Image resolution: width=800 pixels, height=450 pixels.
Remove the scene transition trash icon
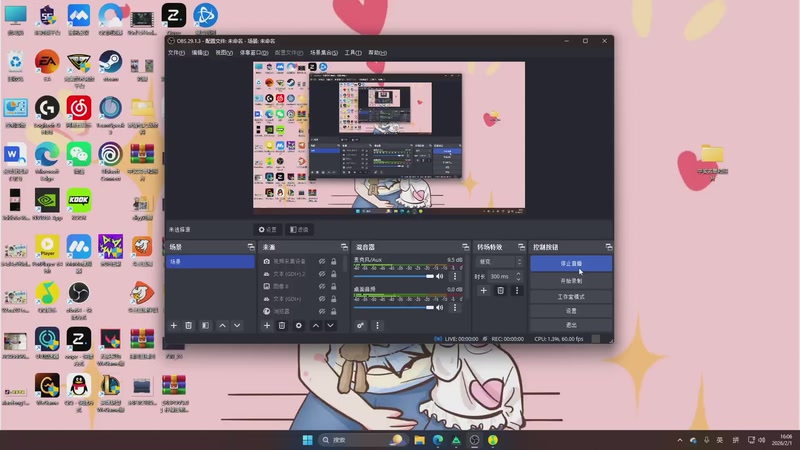point(501,290)
